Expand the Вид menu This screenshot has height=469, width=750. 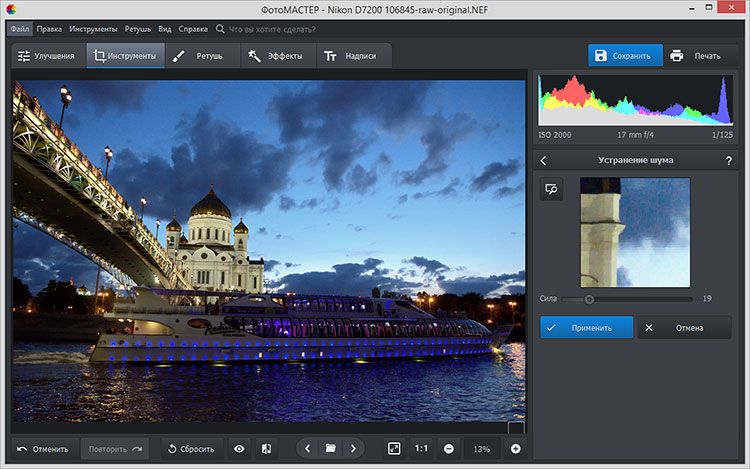[165, 29]
